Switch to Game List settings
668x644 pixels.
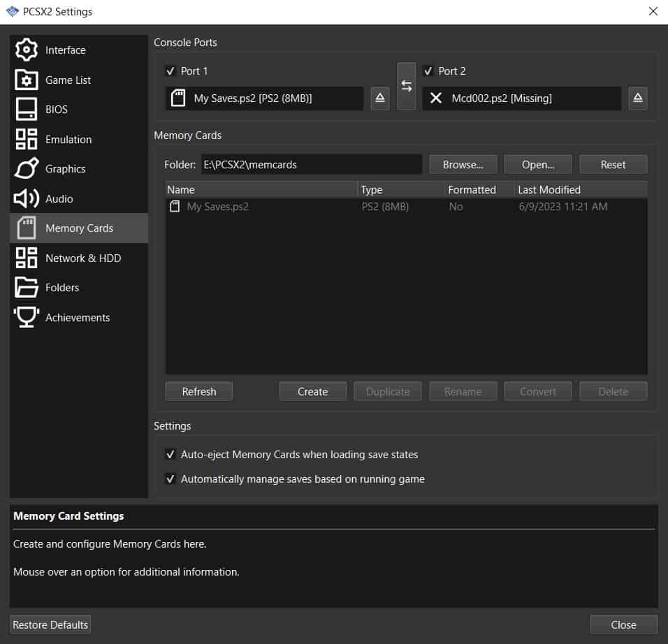pos(79,80)
